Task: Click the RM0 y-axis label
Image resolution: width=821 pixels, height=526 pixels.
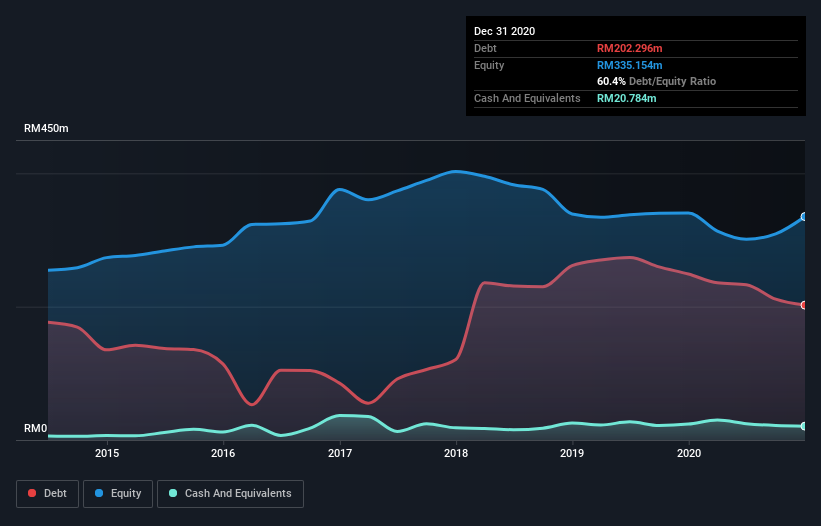Action: tap(36, 428)
